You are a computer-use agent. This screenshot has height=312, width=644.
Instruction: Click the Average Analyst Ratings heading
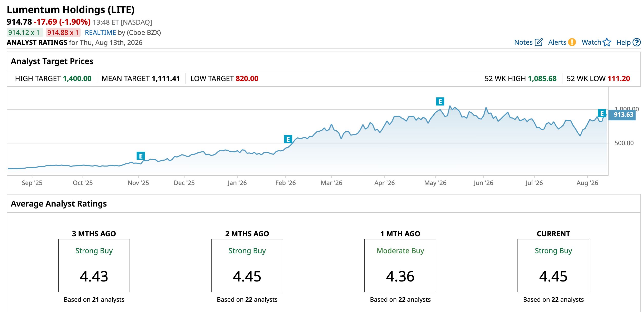coord(59,204)
